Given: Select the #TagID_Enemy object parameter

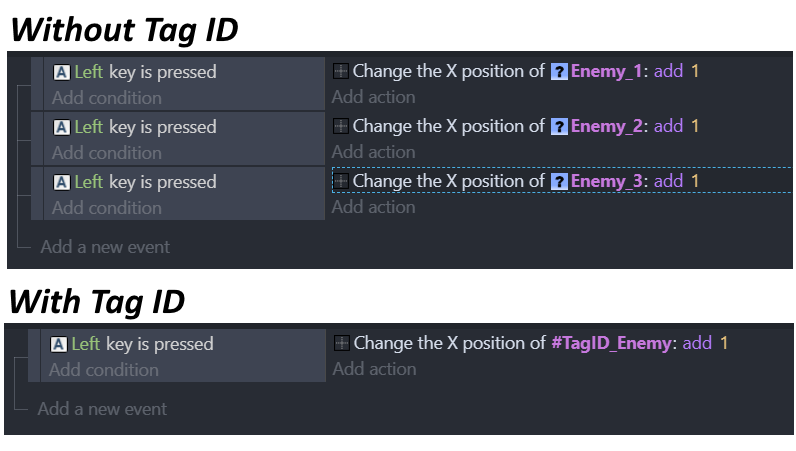Looking at the screenshot, I should [x=611, y=343].
